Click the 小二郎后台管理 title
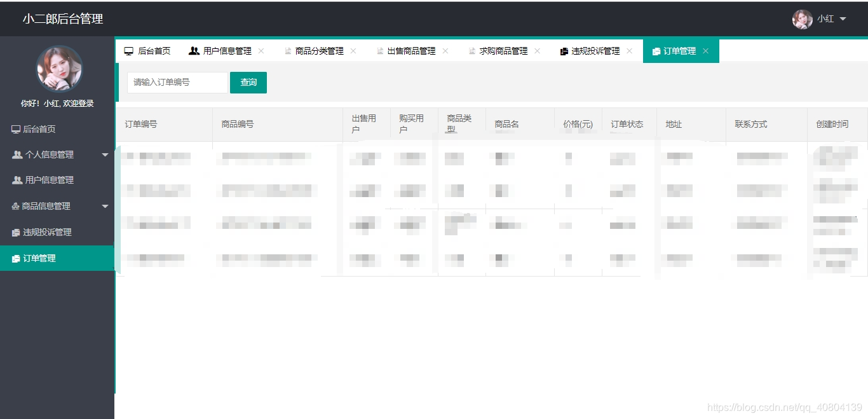This screenshot has width=868, height=419. tap(63, 19)
